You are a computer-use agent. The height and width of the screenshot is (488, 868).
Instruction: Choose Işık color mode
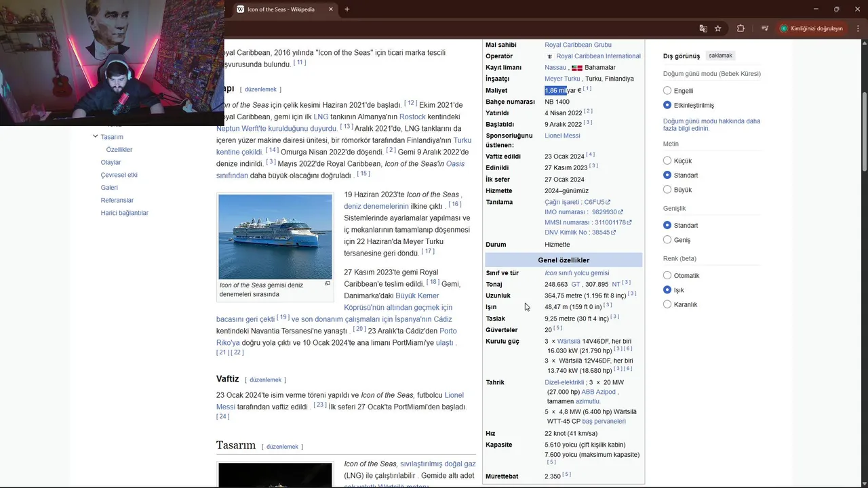(x=667, y=290)
